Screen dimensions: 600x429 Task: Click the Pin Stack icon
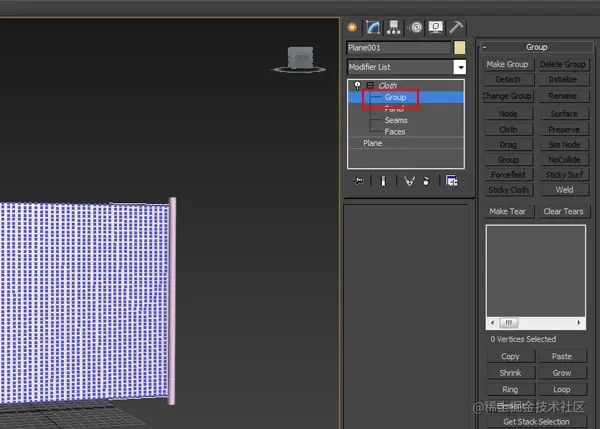tap(359, 181)
